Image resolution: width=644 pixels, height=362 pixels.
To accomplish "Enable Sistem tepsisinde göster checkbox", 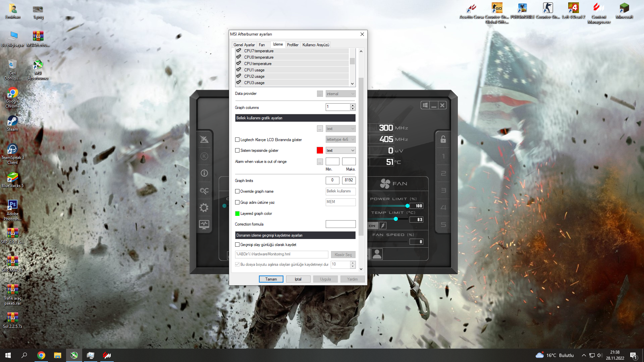I will [x=237, y=150].
